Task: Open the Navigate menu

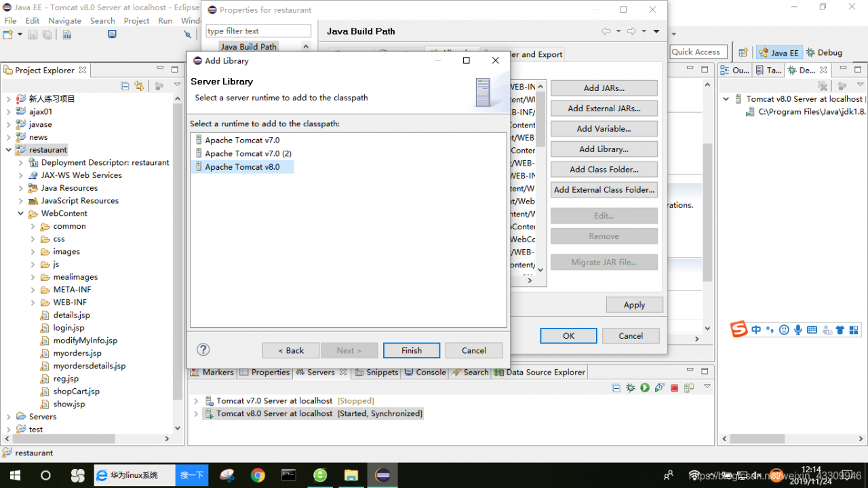Action: (x=65, y=20)
